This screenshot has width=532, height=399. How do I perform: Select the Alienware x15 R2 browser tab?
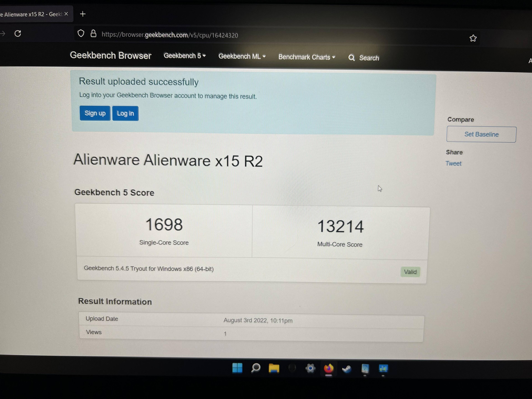(31, 14)
